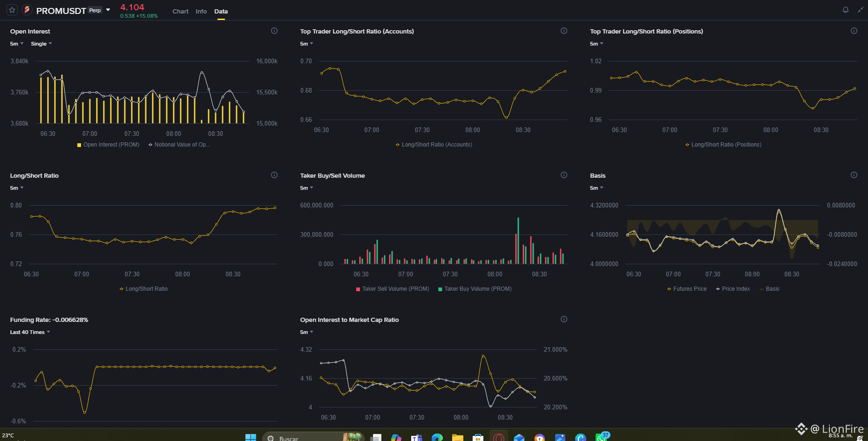Switch to the Chart tab

[x=180, y=11]
